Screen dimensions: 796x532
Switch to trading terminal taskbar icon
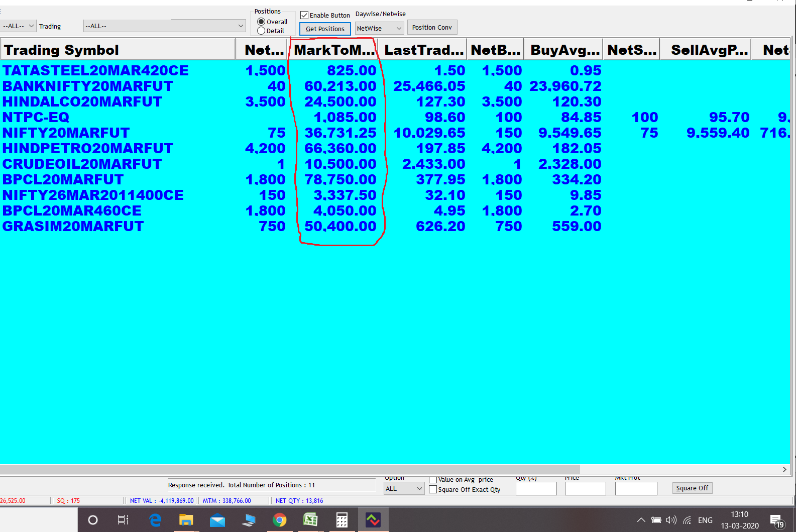pos(373,520)
